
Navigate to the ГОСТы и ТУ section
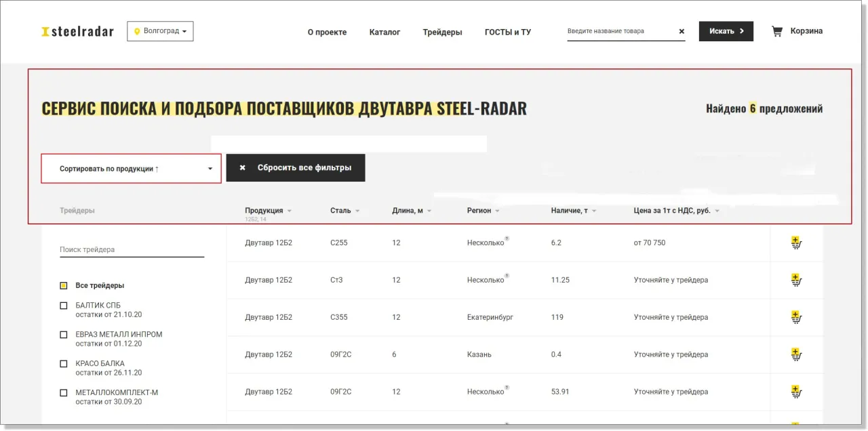click(x=507, y=32)
